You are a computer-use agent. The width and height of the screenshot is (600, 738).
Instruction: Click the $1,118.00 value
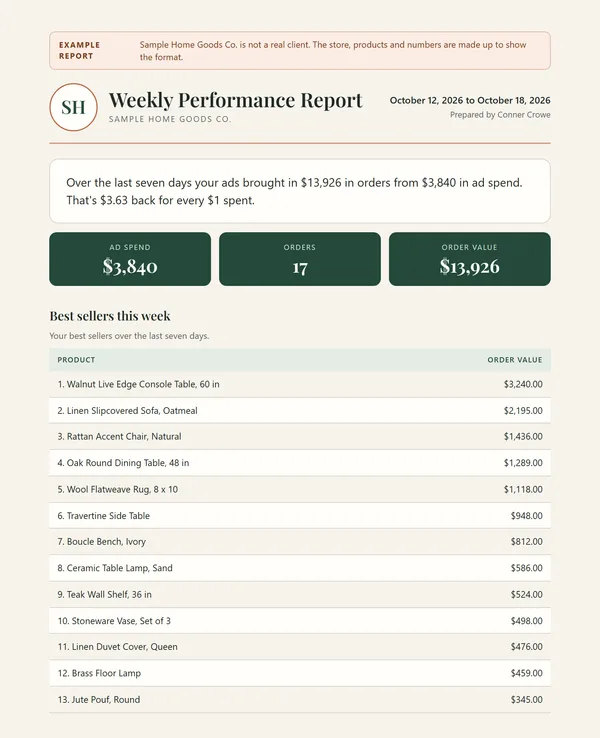[523, 489]
